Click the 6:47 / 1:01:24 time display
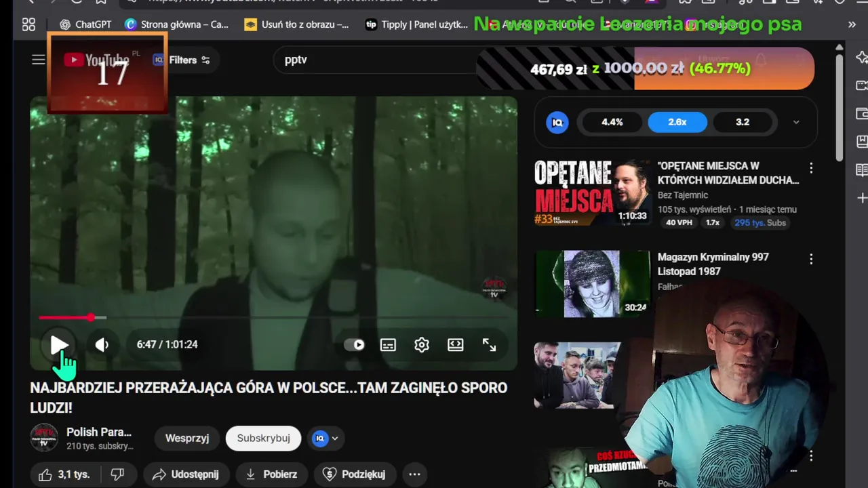The image size is (868, 488). [x=167, y=344]
